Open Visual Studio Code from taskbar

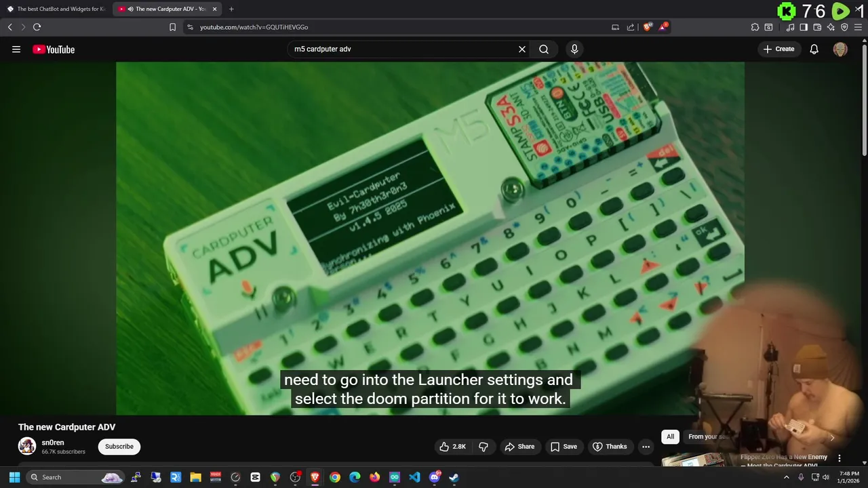point(414,477)
